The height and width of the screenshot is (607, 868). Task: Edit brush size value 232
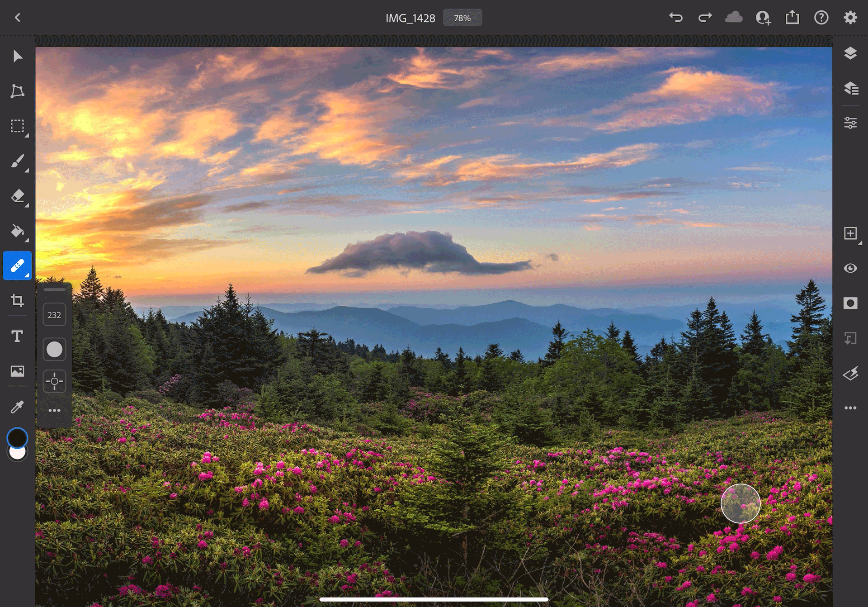point(54,315)
